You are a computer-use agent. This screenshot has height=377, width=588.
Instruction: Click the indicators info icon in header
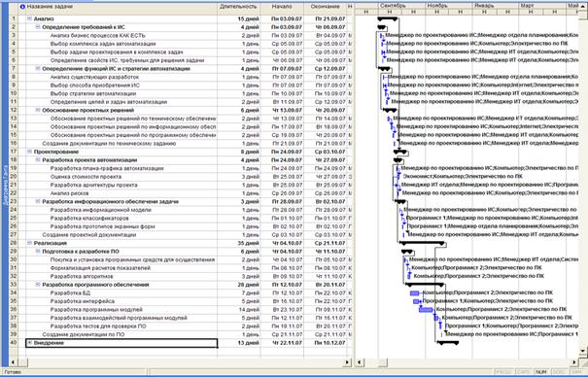22,7
